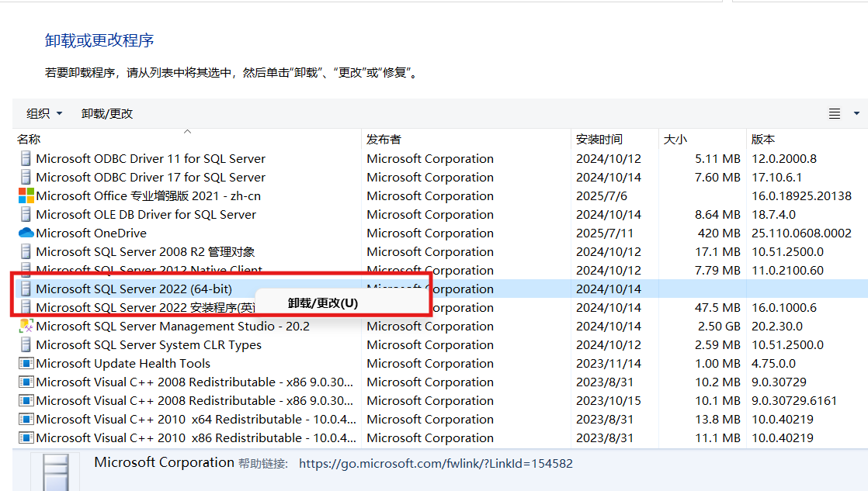Screen dimensions: 868x491
Task: Click the SQL Server 2022 安装程序 row icon
Action: (26, 307)
